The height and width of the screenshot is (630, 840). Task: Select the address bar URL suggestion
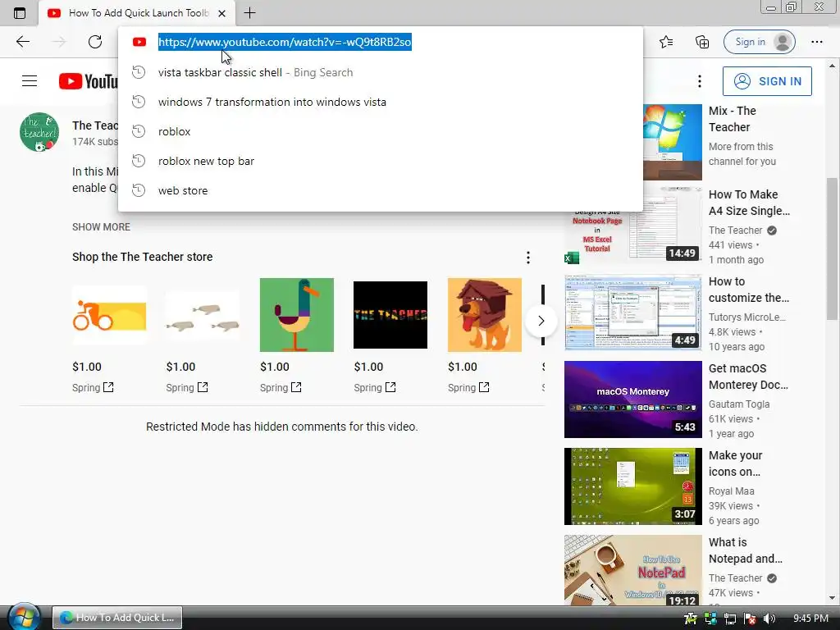tap(381, 42)
